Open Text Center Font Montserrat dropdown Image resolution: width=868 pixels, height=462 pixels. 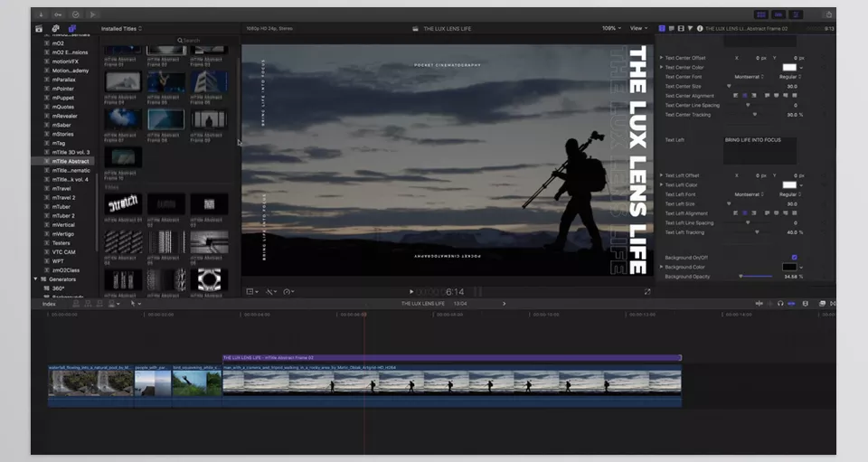point(749,77)
